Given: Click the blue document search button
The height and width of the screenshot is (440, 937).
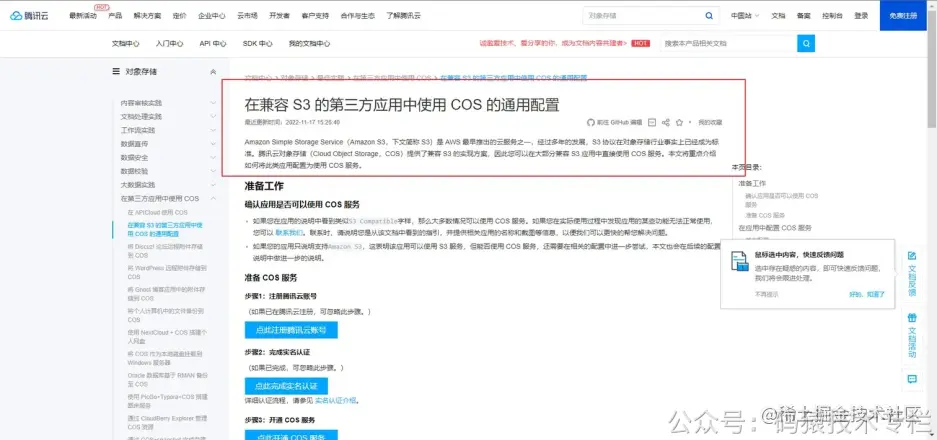Looking at the screenshot, I should (806, 43).
